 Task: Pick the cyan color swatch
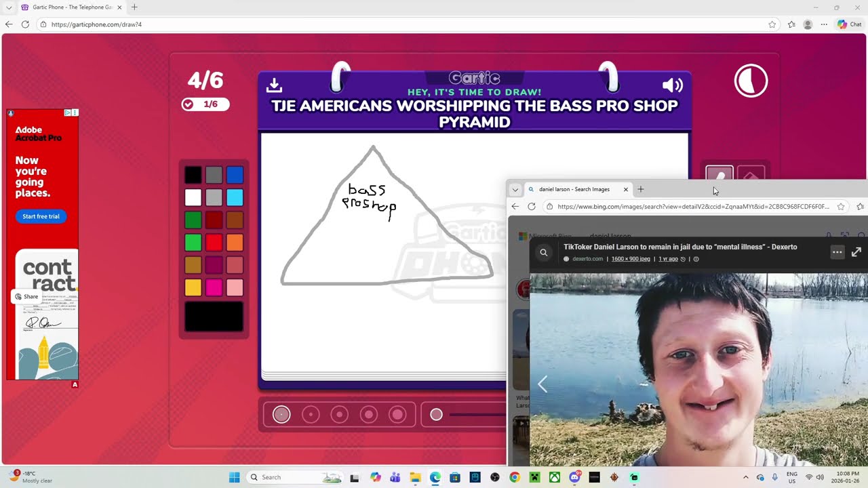[235, 197]
